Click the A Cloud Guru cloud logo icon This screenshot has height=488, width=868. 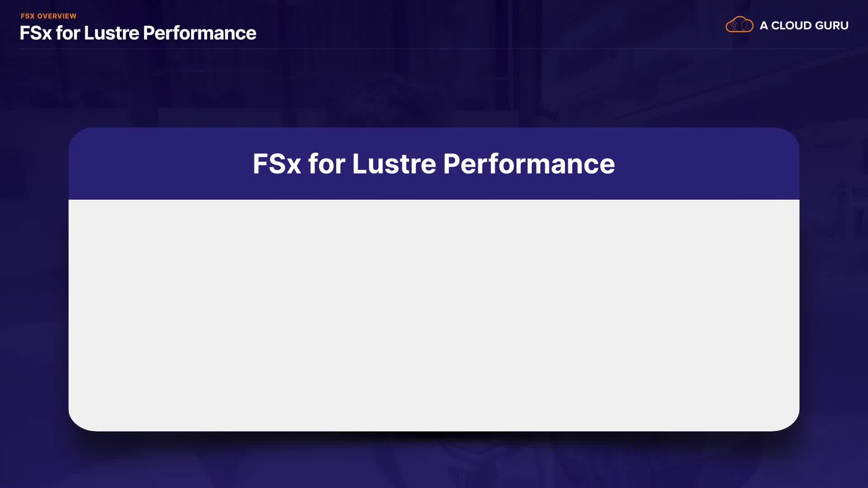(739, 25)
